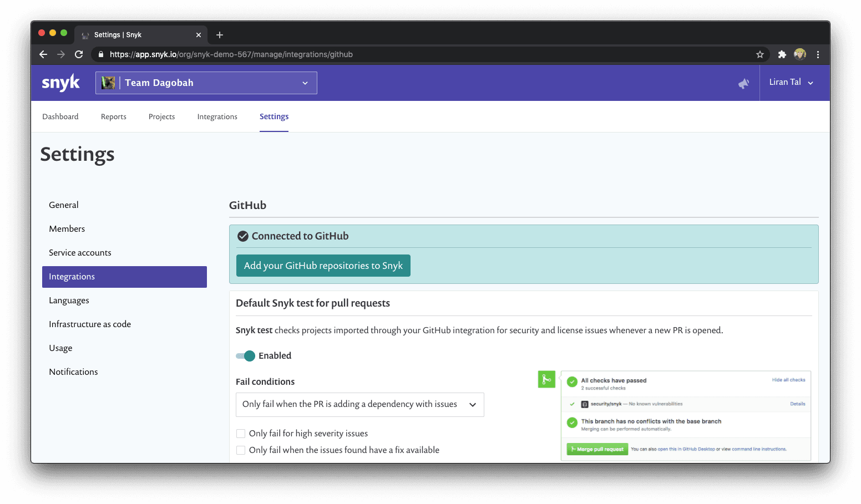This screenshot has width=861, height=504.
Task: Click the Default Snyk test for pull requests heading
Action: click(x=313, y=303)
